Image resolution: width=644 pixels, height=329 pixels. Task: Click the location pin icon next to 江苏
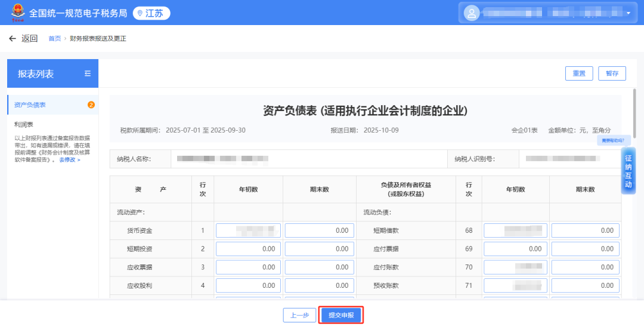140,13
